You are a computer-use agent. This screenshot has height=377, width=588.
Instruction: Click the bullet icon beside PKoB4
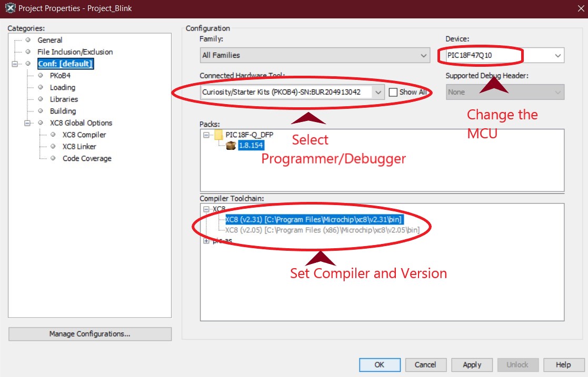click(x=41, y=76)
